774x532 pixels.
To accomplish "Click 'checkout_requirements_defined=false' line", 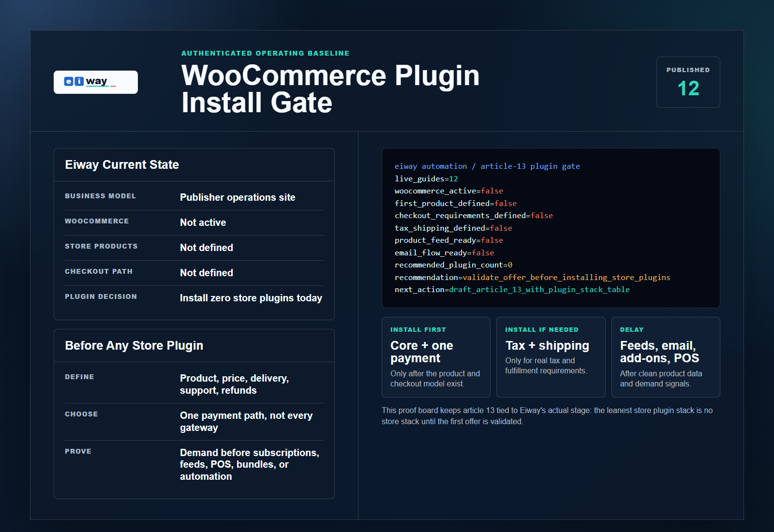I will [x=474, y=216].
